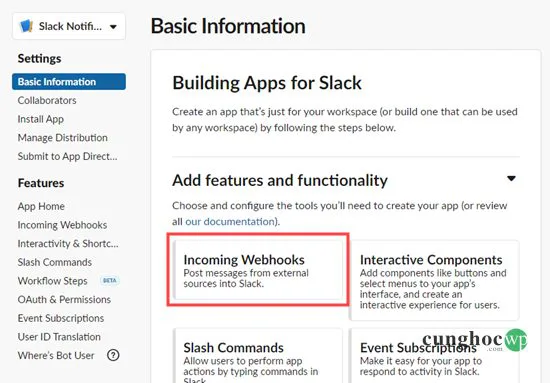
Task: Click the Add features and functionality heading
Action: (x=280, y=180)
